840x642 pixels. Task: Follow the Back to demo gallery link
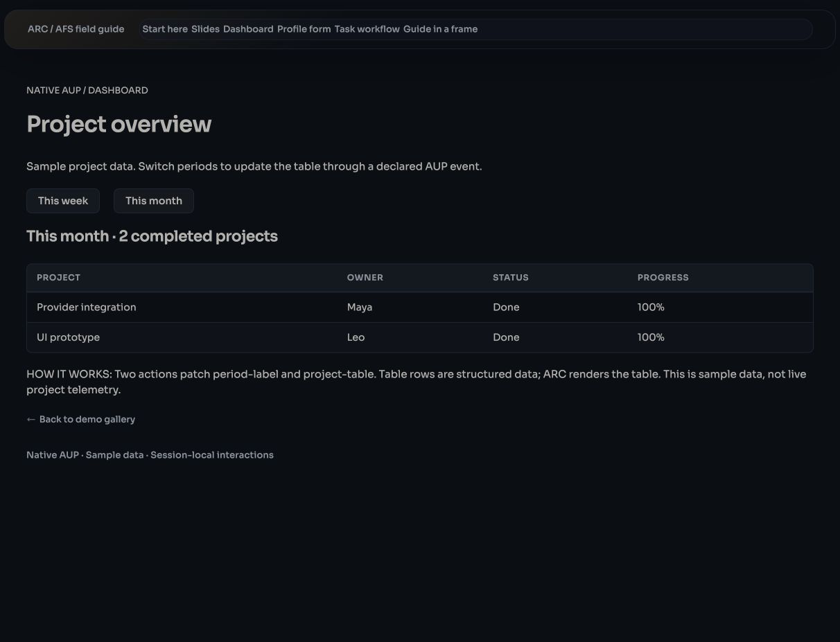(x=81, y=419)
